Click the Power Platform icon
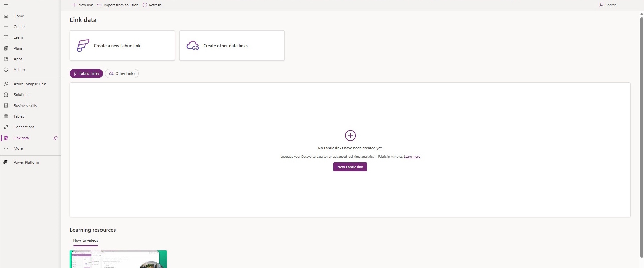Image resolution: width=644 pixels, height=268 pixels. [x=6, y=162]
